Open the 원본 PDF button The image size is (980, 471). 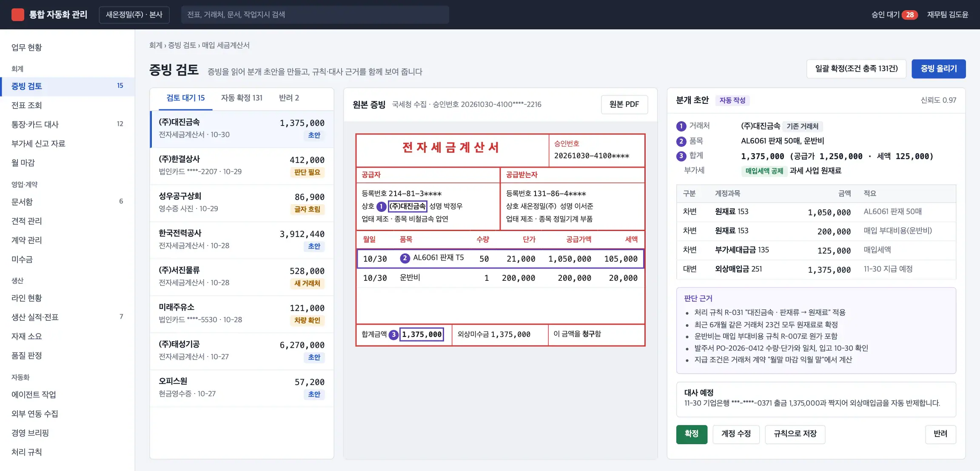(x=624, y=105)
